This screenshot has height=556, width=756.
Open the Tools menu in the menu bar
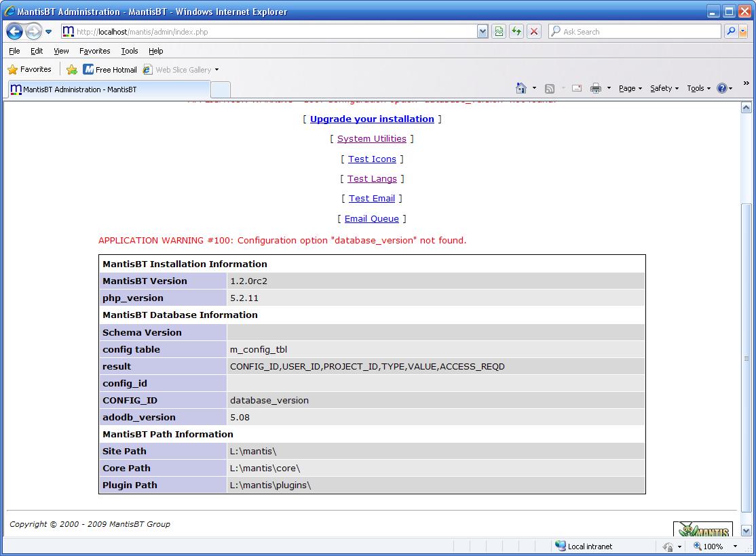click(129, 51)
